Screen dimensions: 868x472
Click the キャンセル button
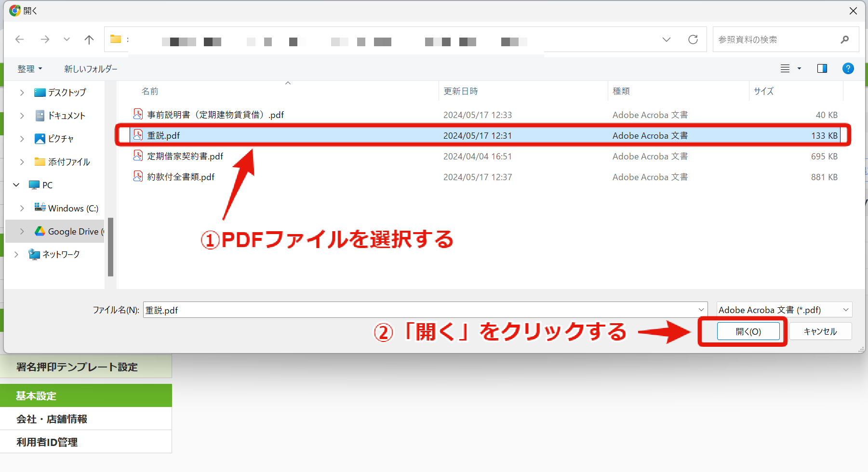click(x=820, y=331)
